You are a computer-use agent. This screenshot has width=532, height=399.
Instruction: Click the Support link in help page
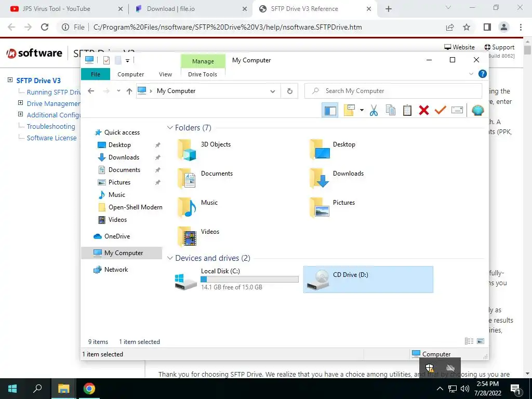tap(499, 47)
